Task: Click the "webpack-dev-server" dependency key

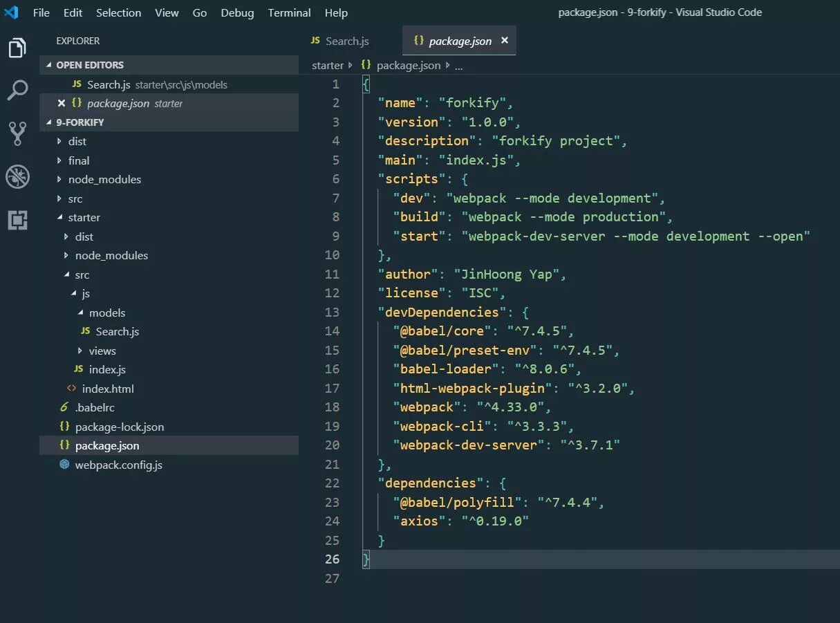Action: coord(469,445)
